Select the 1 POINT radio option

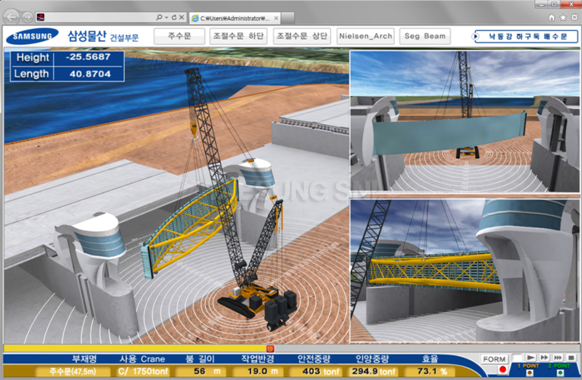(x=530, y=373)
